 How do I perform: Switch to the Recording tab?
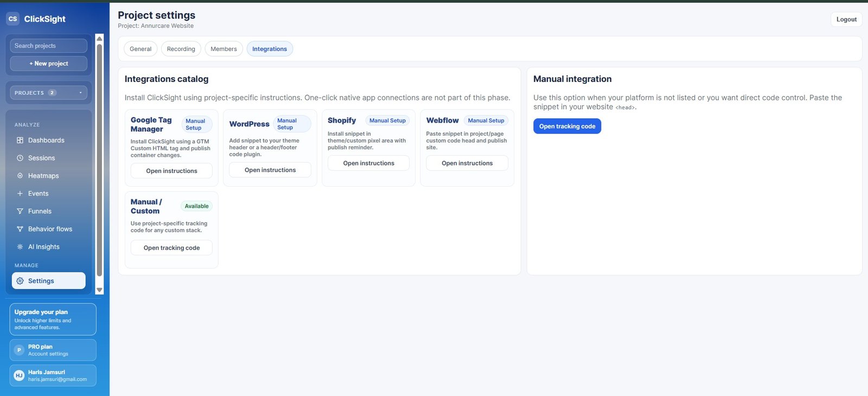(x=181, y=49)
